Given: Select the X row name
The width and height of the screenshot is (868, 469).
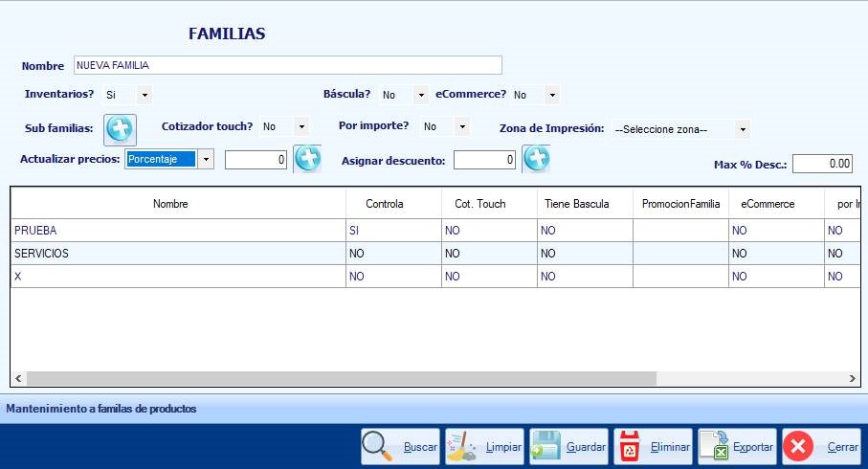Looking at the screenshot, I should pyautogui.click(x=178, y=277).
